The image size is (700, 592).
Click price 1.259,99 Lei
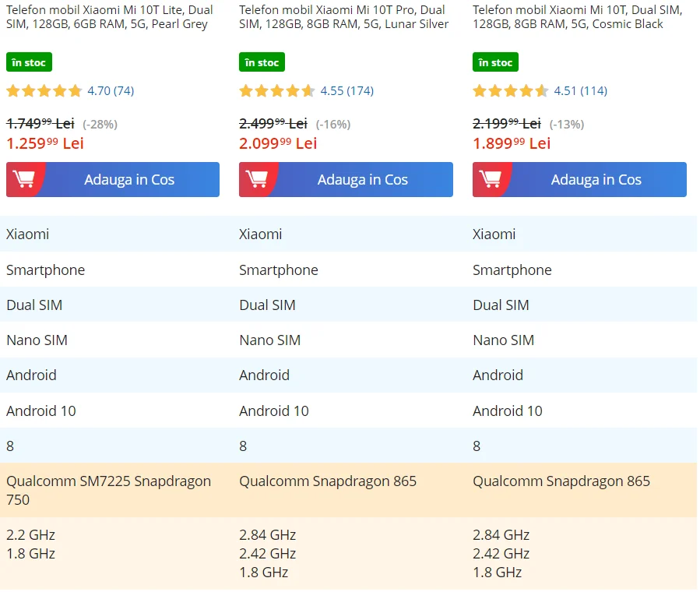45,143
